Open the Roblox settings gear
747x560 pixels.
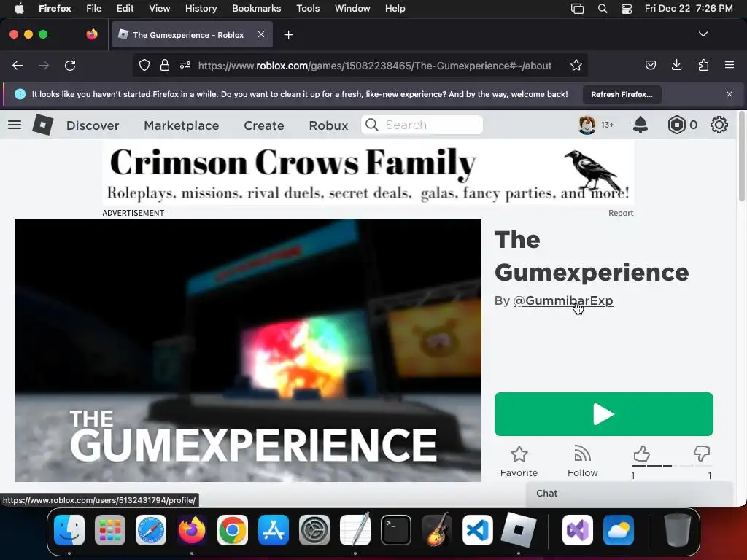point(719,125)
